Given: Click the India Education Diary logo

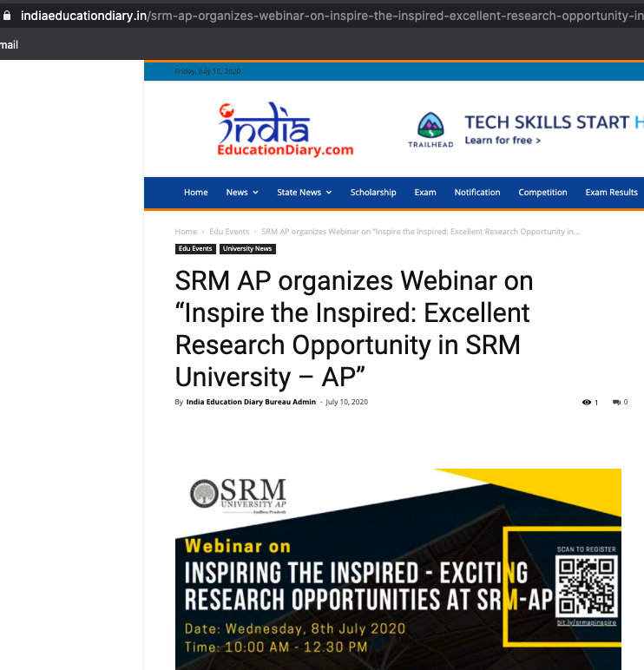Looking at the screenshot, I should click(286, 130).
